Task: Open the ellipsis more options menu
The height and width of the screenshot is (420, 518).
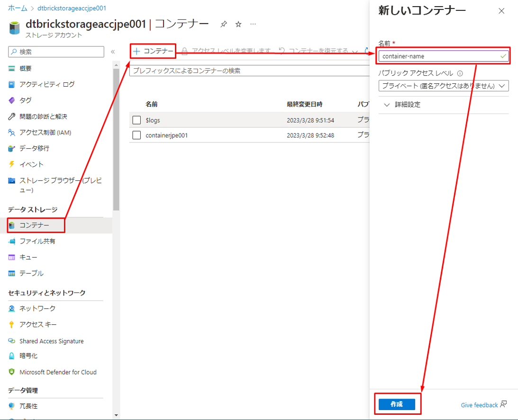Action: coord(253,24)
